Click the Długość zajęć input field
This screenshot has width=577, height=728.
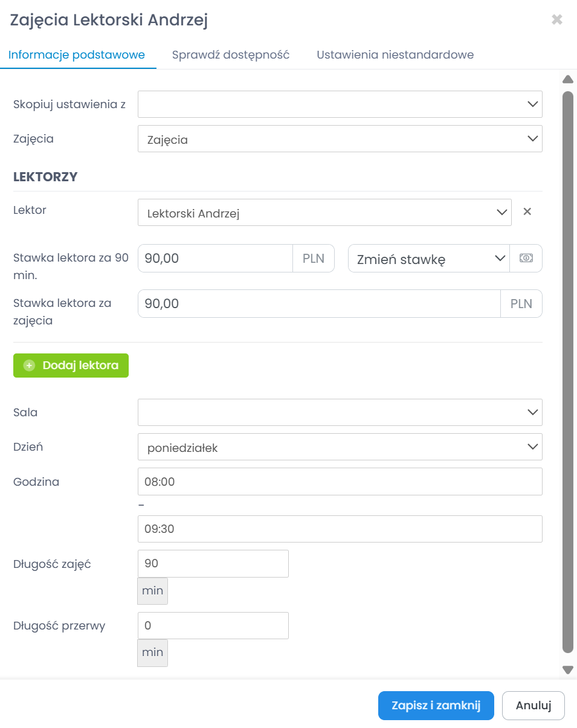213,564
